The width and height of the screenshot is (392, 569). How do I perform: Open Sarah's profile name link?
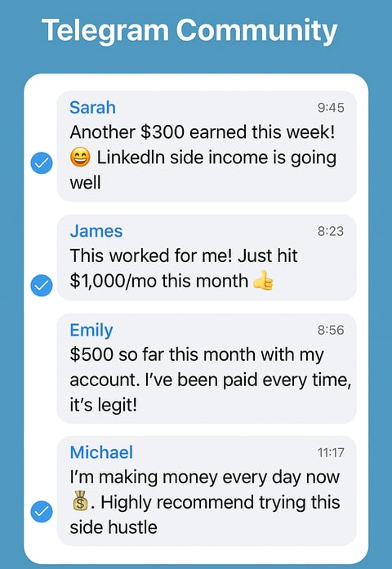92,108
